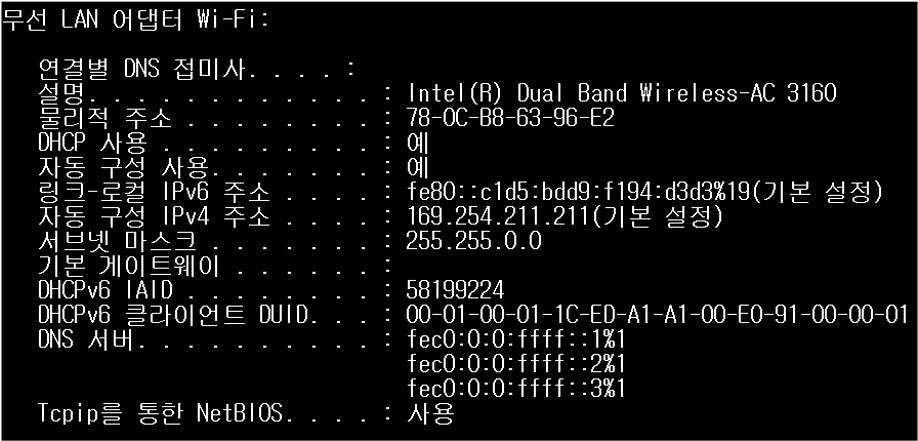Click the '예' value beside 자동 구성 사용
918x441 pixels.
click(416, 167)
